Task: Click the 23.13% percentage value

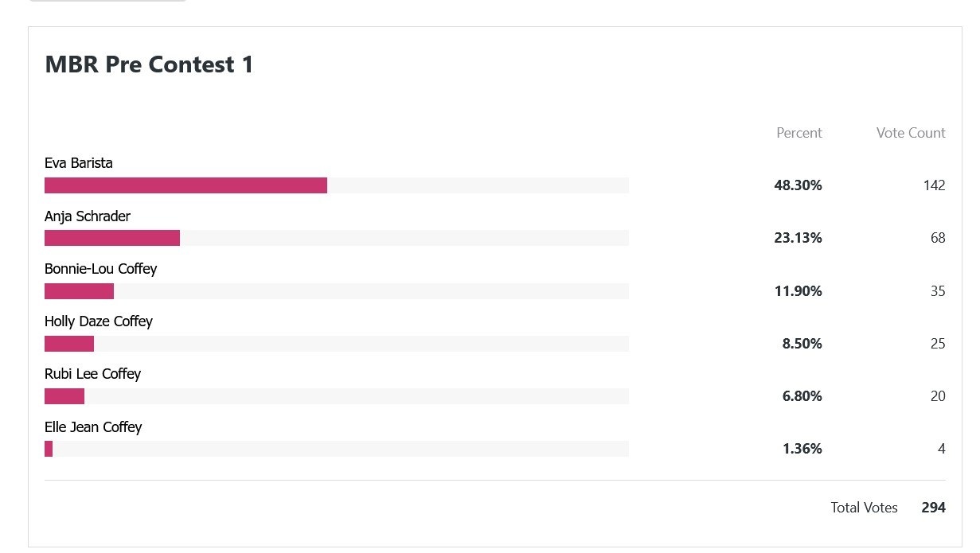Action: click(798, 238)
